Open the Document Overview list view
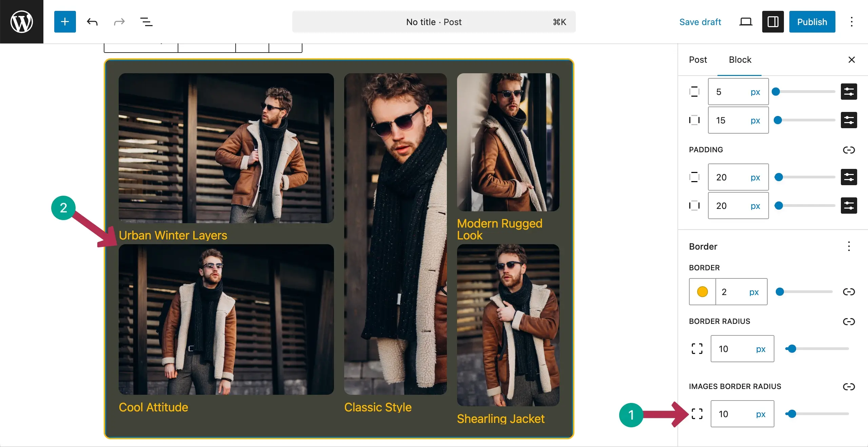Image resolution: width=868 pixels, height=447 pixels. 146,22
